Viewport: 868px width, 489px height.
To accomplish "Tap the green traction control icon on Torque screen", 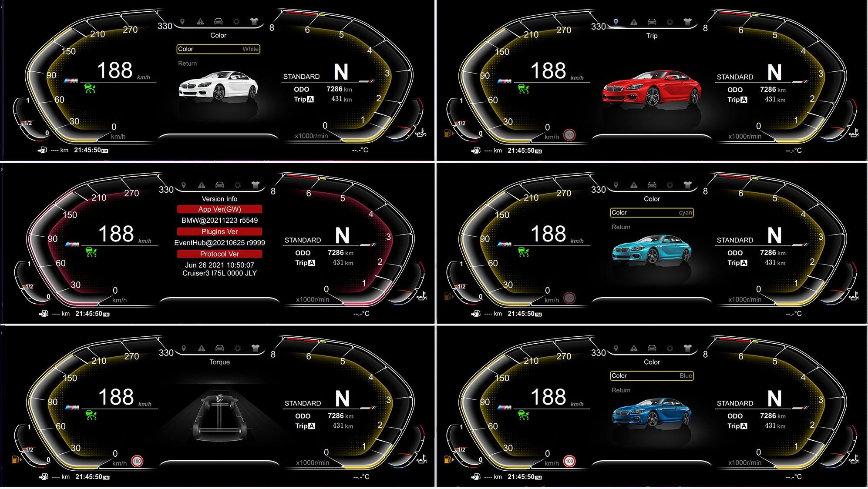I will coord(91,415).
